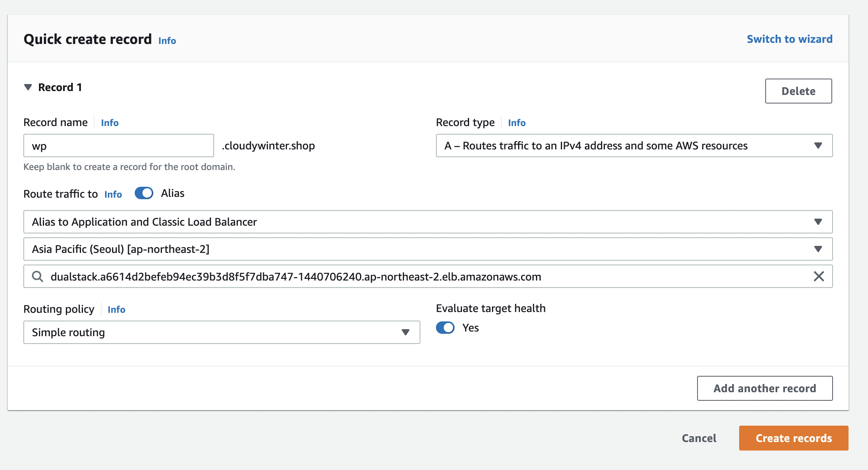The height and width of the screenshot is (470, 868).
Task: Open the Record type dropdown
Action: (x=634, y=146)
